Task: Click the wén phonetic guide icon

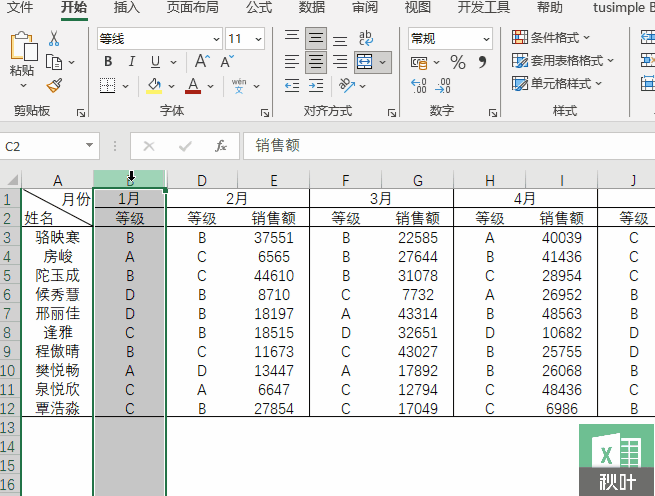Action: [x=239, y=86]
